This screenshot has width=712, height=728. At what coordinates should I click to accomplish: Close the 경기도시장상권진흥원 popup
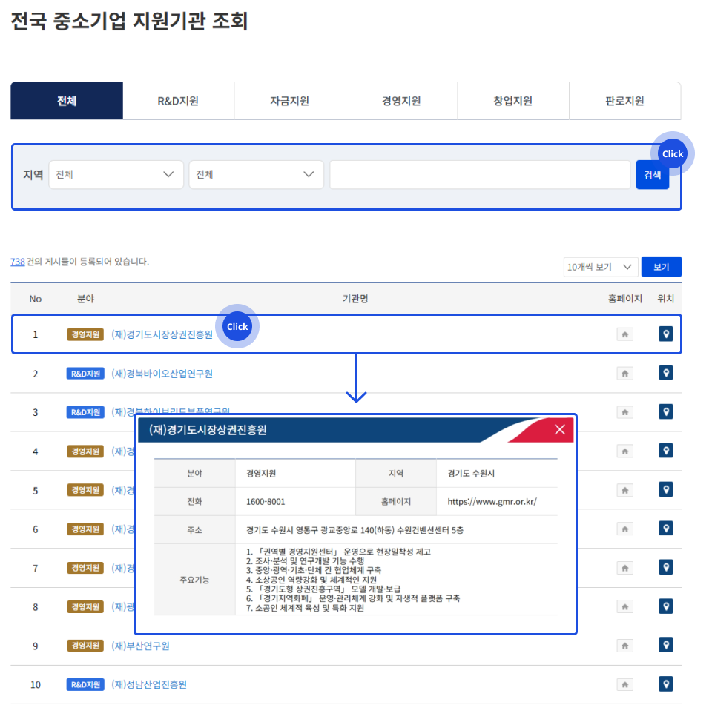[560, 429]
